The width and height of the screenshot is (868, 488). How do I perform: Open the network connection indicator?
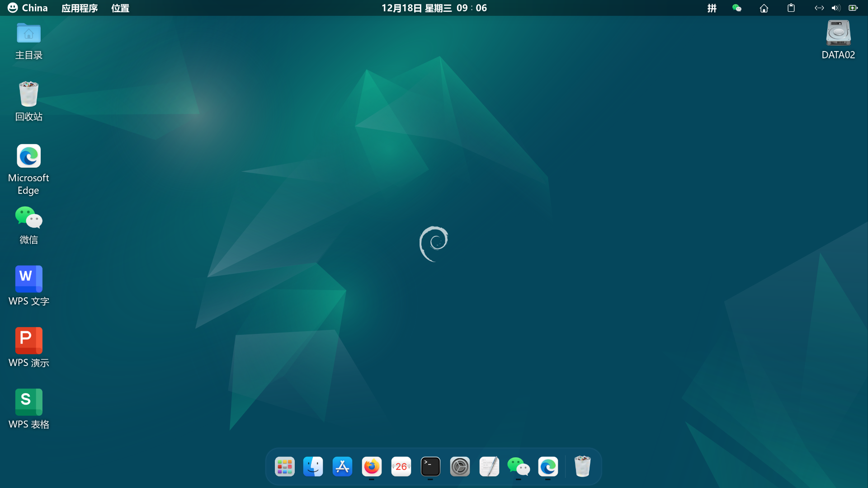click(819, 8)
